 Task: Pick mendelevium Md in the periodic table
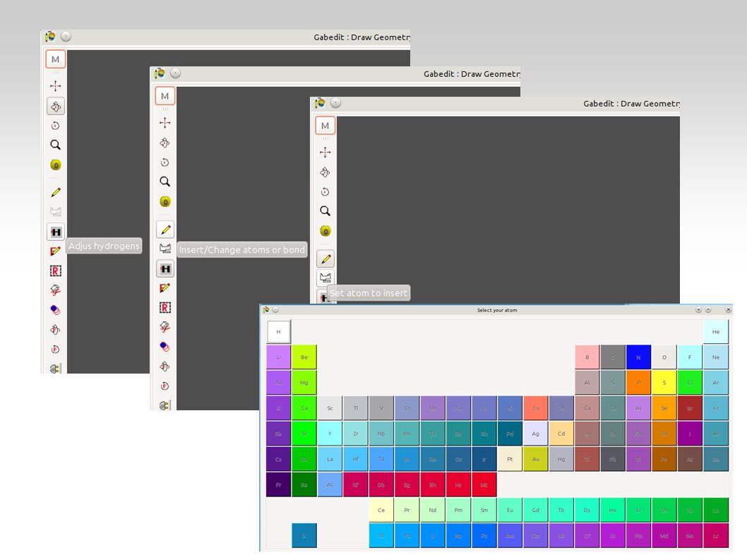tap(664, 536)
